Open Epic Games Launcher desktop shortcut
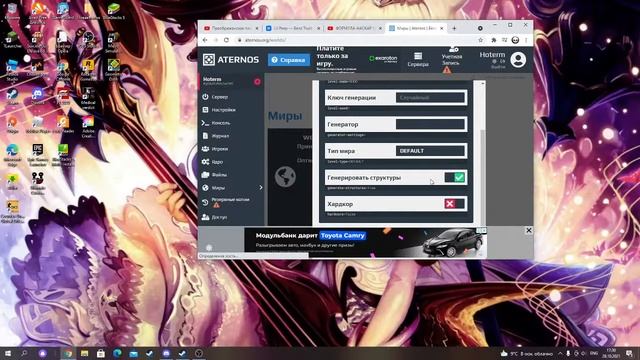 (x=38, y=155)
